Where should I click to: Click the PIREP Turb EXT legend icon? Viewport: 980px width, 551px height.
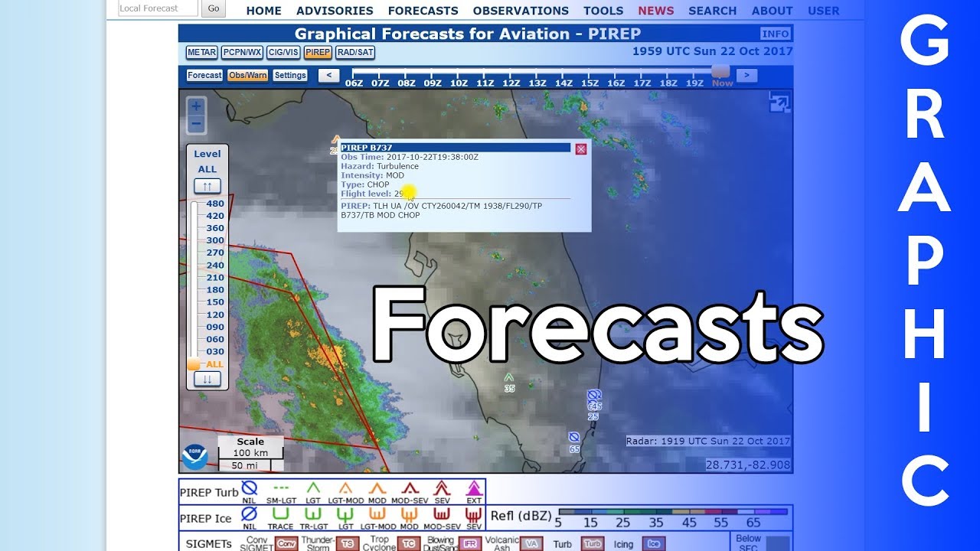pyautogui.click(x=474, y=487)
